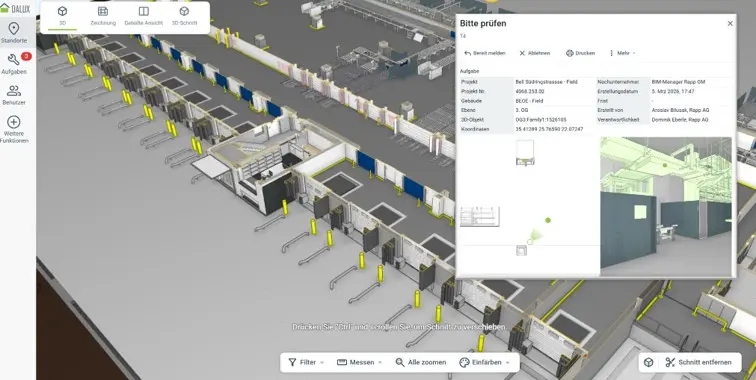Click the Aufgabe section heading
The image size is (756, 380).
[x=469, y=71]
